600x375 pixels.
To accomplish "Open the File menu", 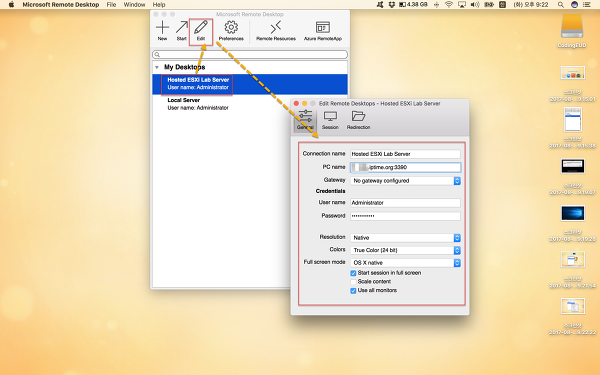I will (111, 5).
